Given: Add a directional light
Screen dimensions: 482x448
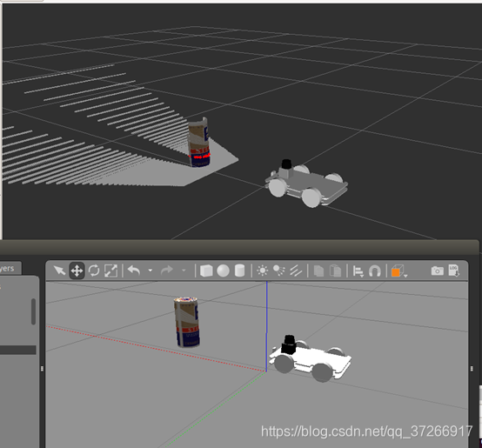Looking at the screenshot, I should tap(296, 271).
